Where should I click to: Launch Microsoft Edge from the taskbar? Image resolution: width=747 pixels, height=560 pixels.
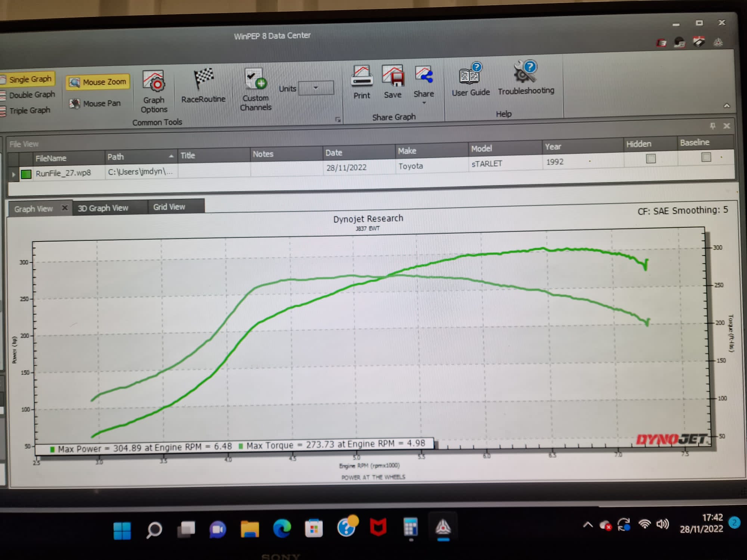click(x=282, y=529)
